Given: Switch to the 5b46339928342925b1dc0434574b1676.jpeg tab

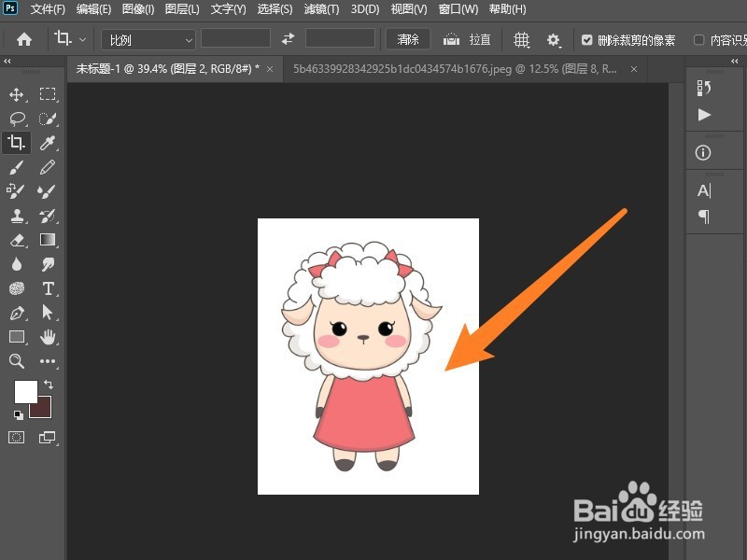Looking at the screenshot, I should coord(455,69).
